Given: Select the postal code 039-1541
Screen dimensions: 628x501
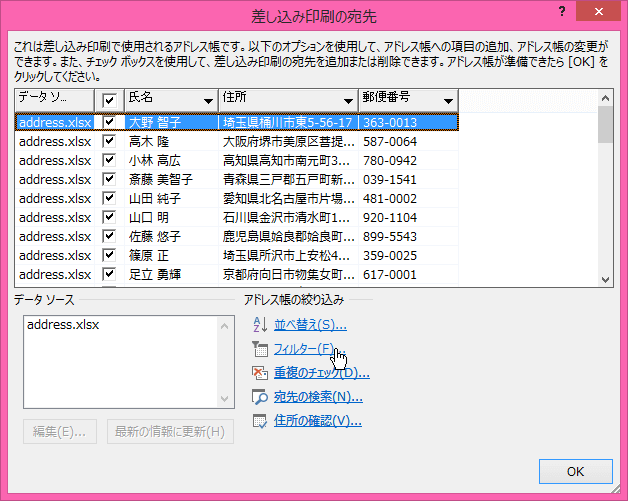Looking at the screenshot, I should point(390,179).
